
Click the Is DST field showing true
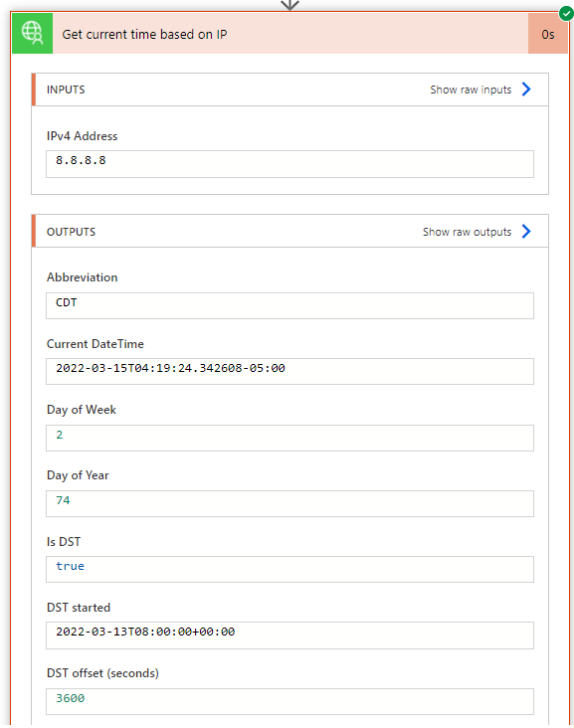click(289, 569)
